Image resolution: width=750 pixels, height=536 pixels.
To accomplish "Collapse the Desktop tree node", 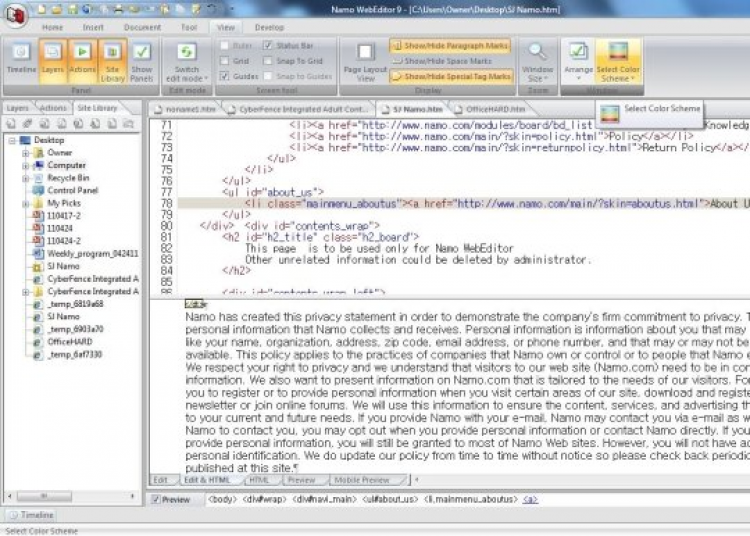I will click(x=13, y=141).
